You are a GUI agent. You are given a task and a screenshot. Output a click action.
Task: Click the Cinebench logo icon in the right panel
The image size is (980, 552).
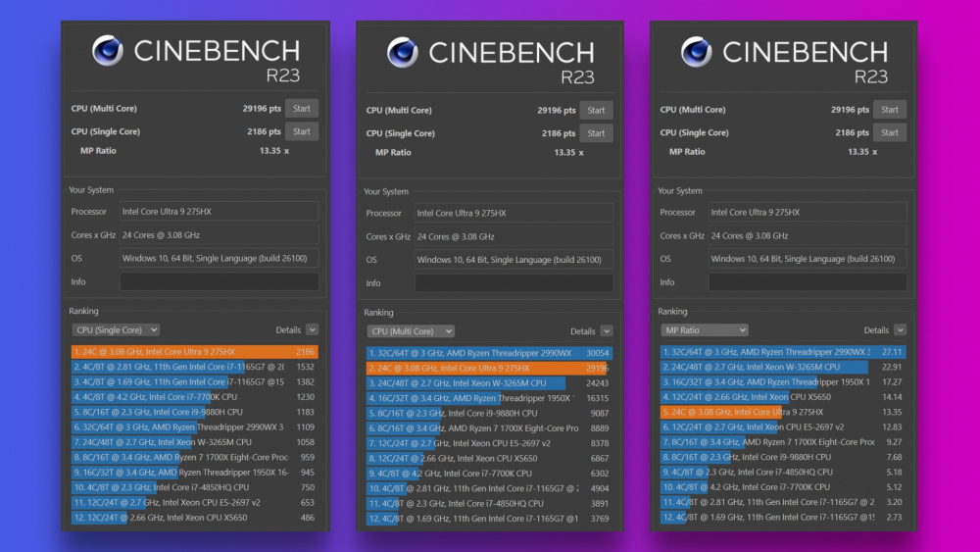697,52
